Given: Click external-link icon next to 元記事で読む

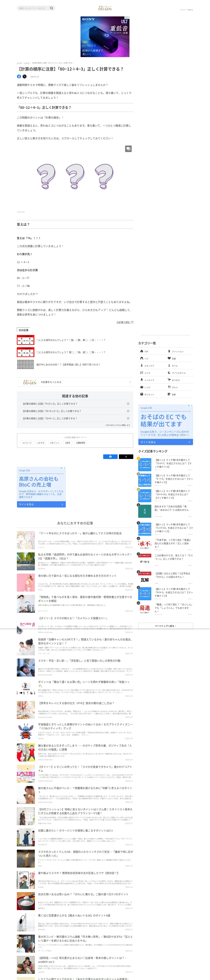Looking at the screenshot, I should (x=132, y=322).
